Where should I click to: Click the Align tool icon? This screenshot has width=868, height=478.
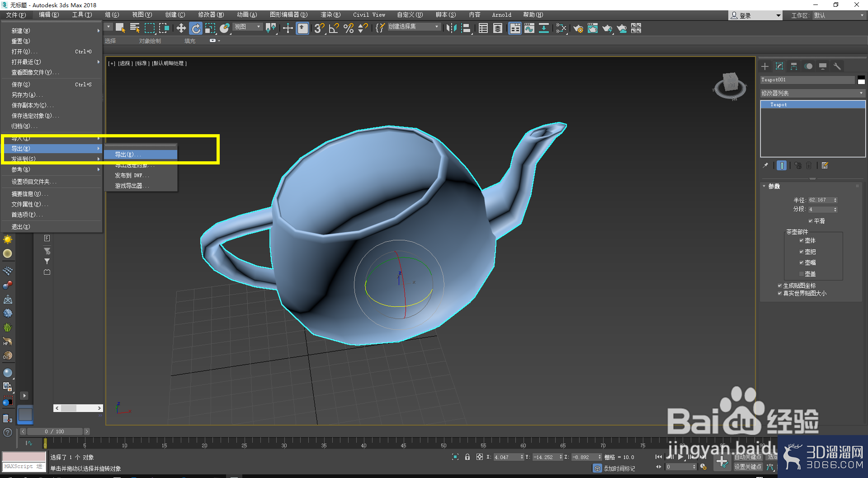tap(466, 28)
